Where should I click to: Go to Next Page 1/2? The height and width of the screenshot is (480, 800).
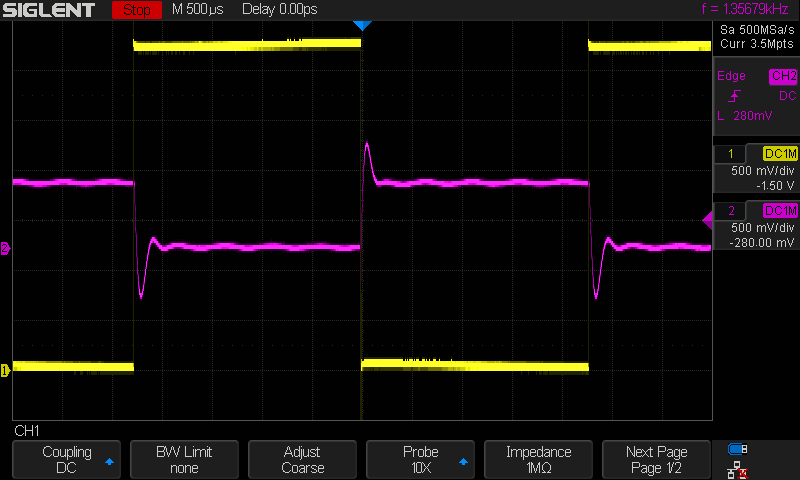[656, 459]
